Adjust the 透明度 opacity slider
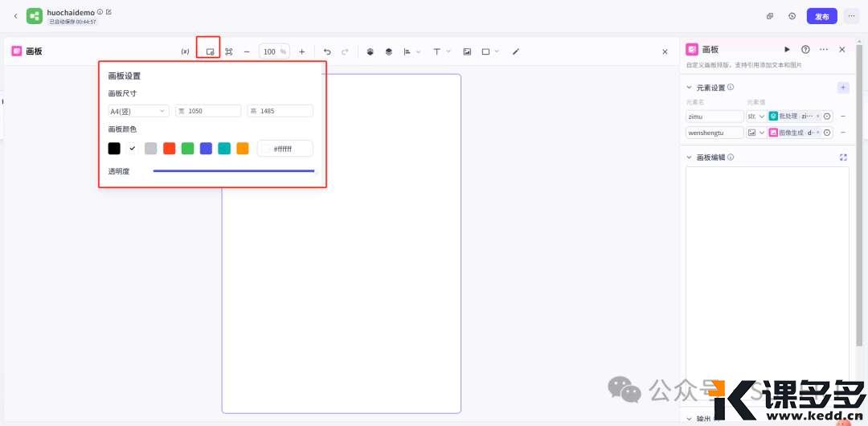The height and width of the screenshot is (426, 868). click(233, 171)
